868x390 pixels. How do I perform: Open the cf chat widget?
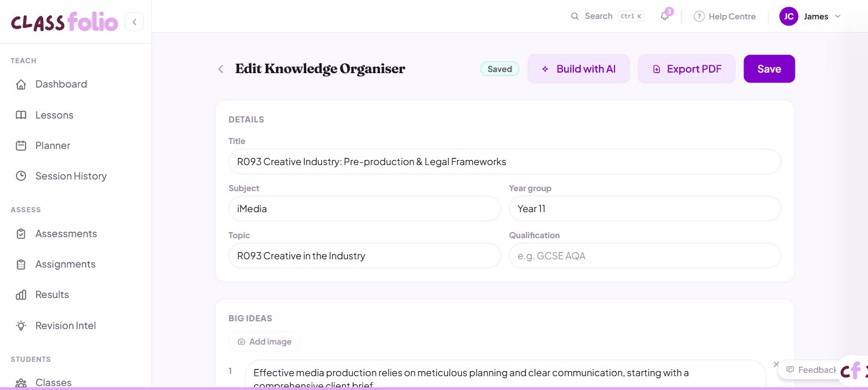854,371
